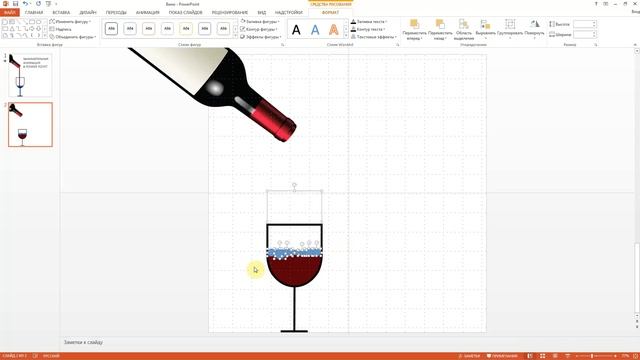Expand the WordArt styles gallery
640x360 pixels.
346,36
